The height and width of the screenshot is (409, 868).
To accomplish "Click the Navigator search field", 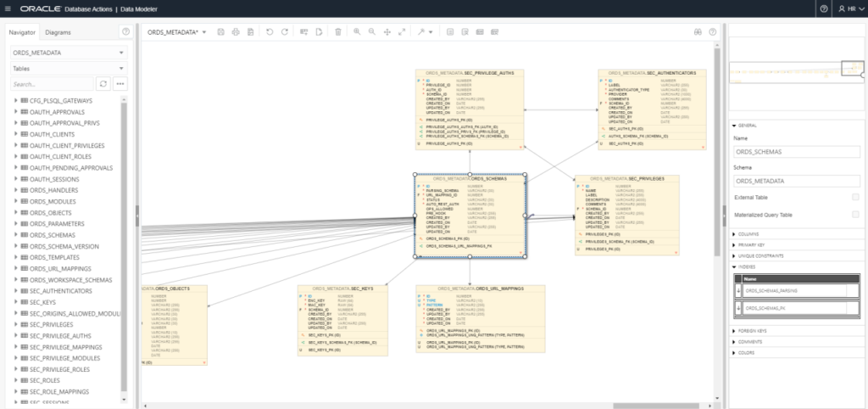I will pos(53,84).
